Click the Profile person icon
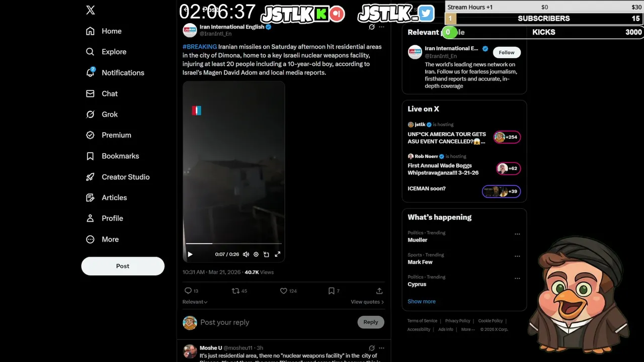This screenshot has width=644, height=362. [x=90, y=219]
